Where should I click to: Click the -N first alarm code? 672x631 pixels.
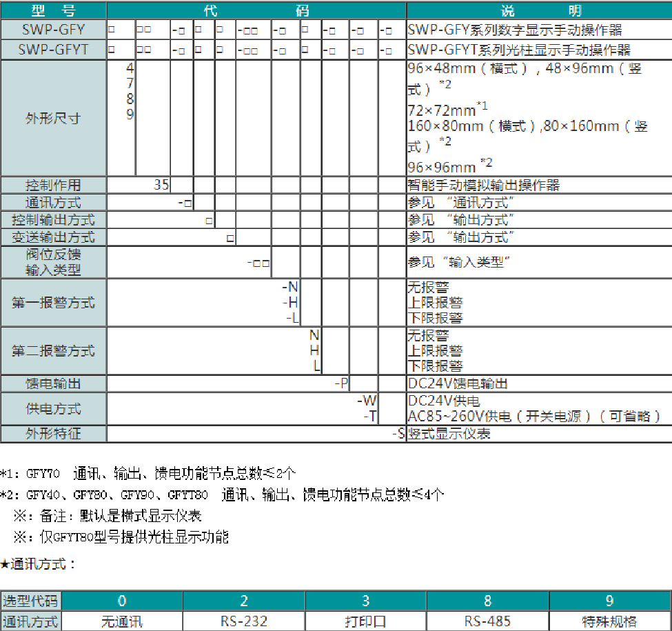[x=290, y=287]
